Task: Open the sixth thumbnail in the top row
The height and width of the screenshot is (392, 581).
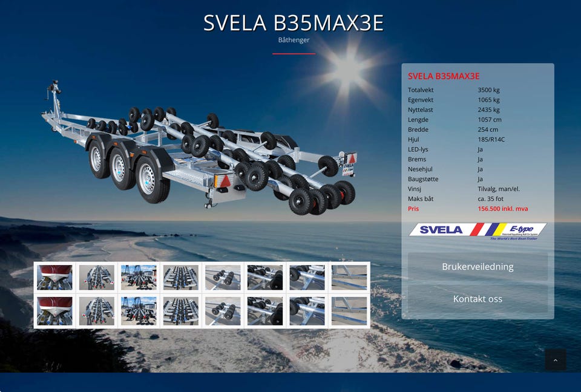Action: click(x=265, y=277)
